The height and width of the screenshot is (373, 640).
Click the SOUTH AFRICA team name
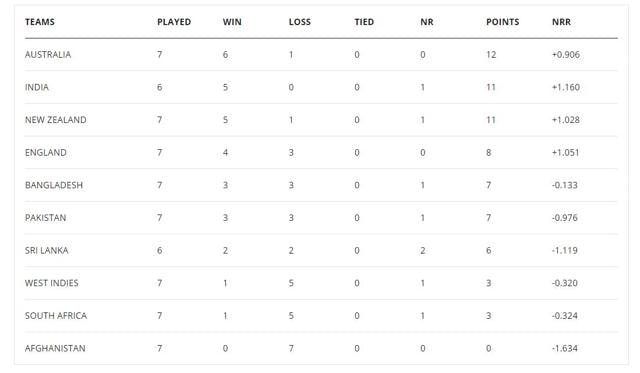click(56, 316)
